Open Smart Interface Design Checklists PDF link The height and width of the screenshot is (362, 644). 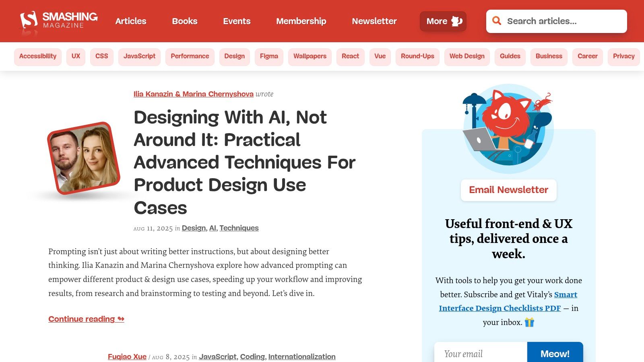508,301
